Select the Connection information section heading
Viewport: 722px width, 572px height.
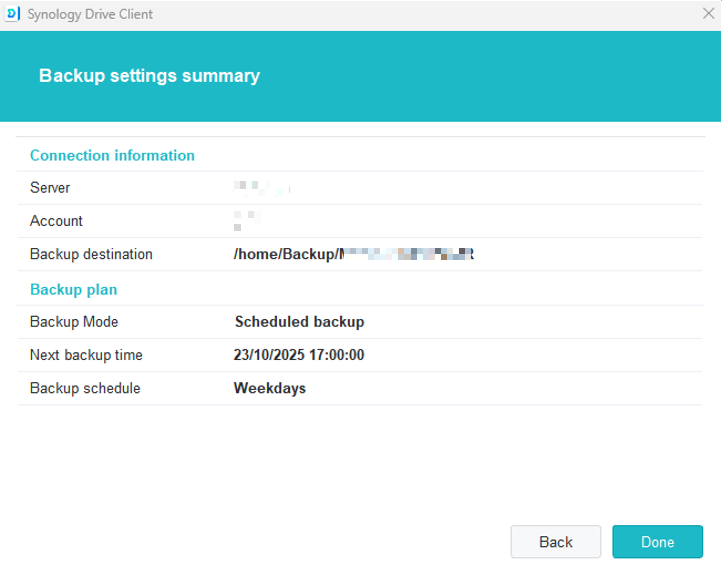click(112, 155)
